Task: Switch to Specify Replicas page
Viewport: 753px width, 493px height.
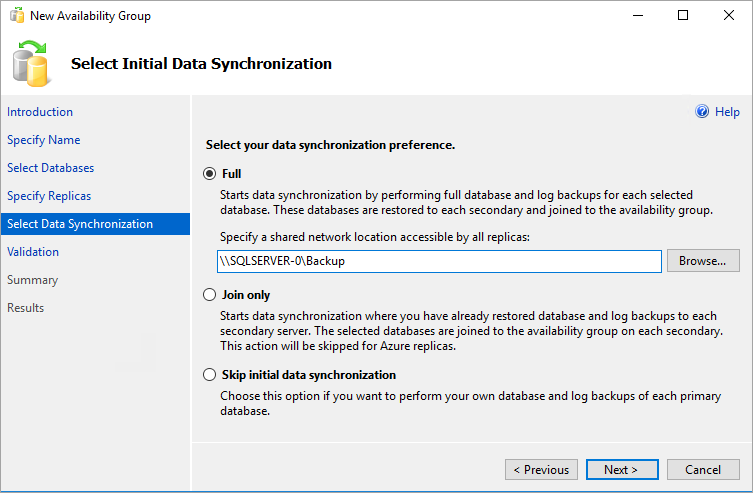Action: point(49,196)
